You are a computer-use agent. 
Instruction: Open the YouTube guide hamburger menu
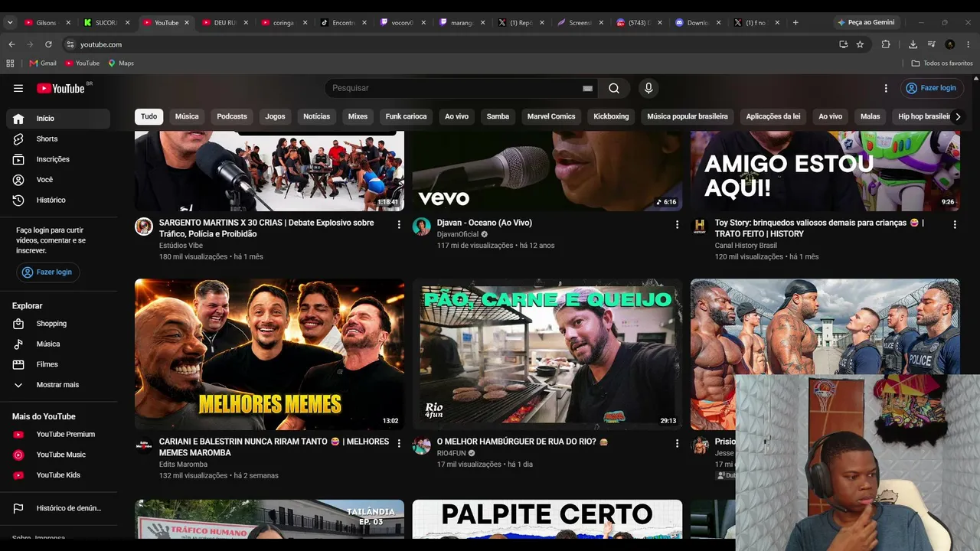tap(18, 88)
